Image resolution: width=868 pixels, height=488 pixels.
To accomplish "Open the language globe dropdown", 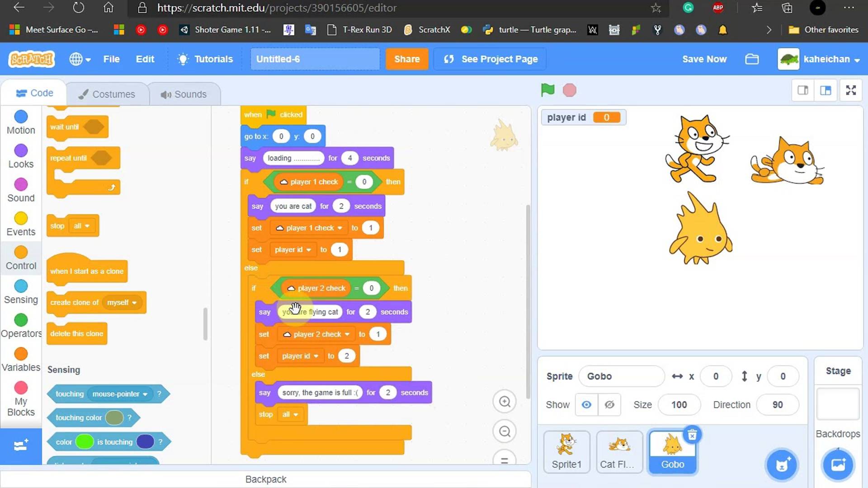I will tap(80, 59).
